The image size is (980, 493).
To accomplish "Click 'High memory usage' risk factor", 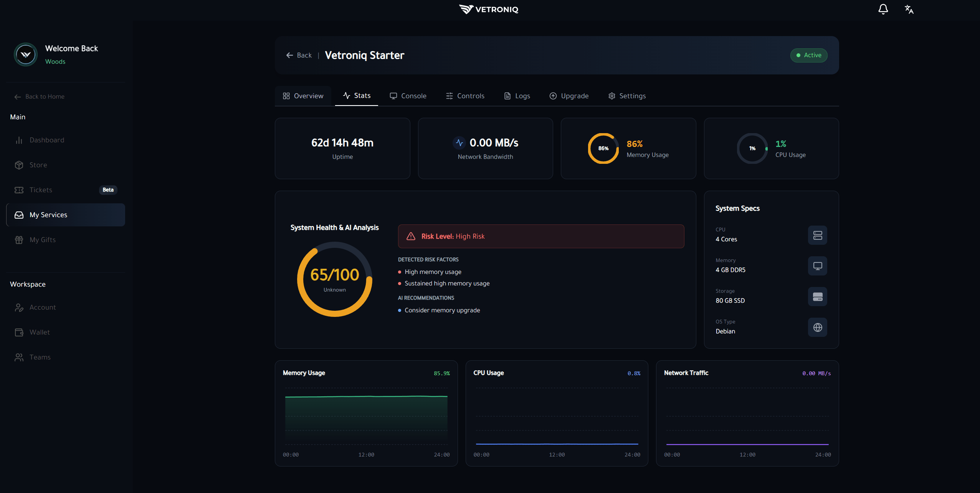I will coord(433,272).
